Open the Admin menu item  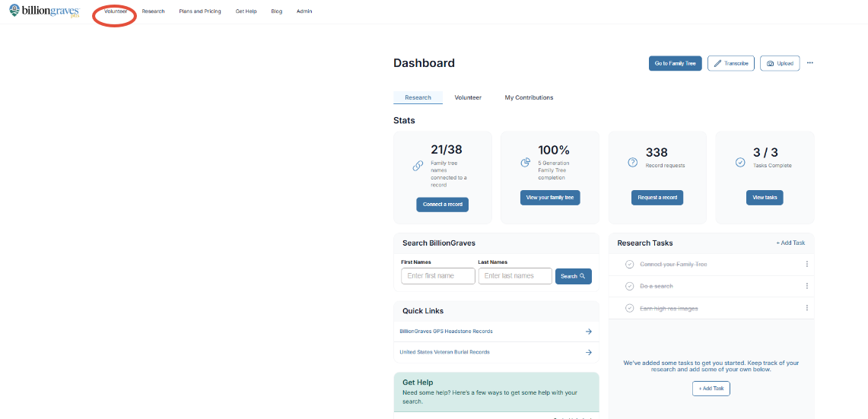[304, 11]
